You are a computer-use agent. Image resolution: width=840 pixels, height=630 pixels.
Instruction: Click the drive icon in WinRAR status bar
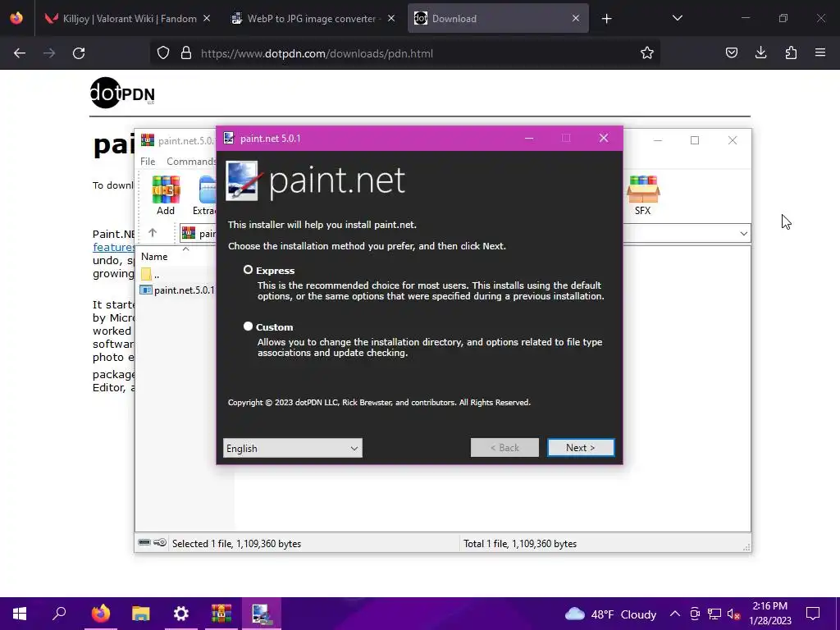point(144,543)
